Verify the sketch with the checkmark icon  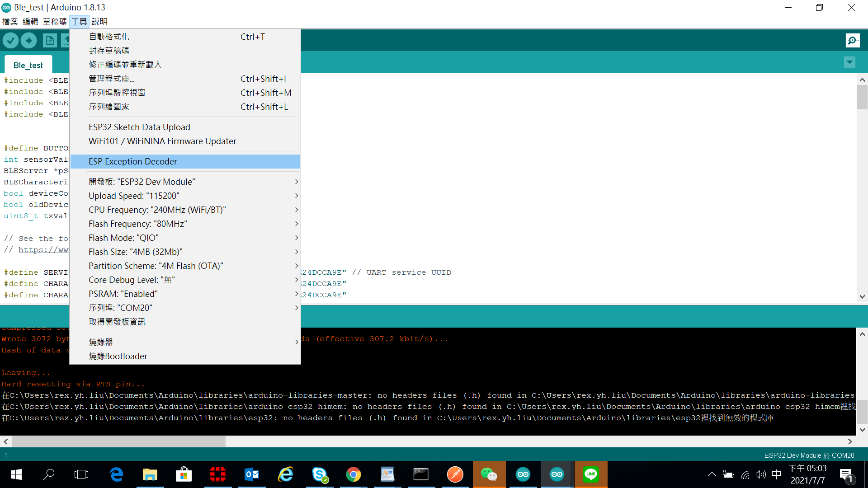tap(11, 40)
